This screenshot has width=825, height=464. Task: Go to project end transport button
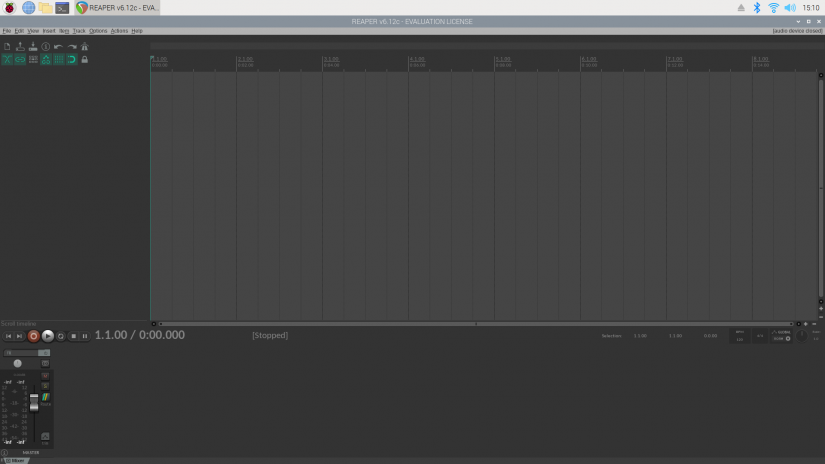pyautogui.click(x=19, y=336)
